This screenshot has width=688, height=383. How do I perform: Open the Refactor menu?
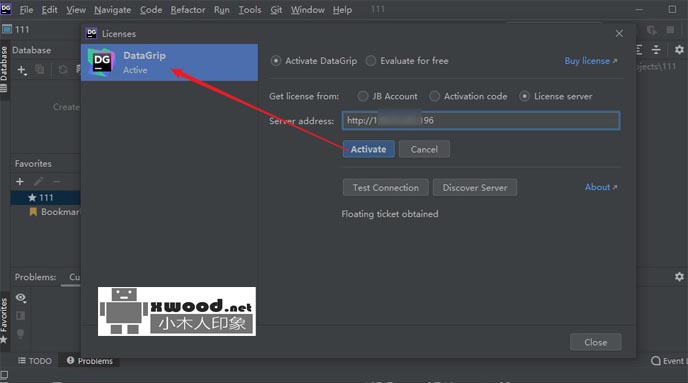[187, 10]
